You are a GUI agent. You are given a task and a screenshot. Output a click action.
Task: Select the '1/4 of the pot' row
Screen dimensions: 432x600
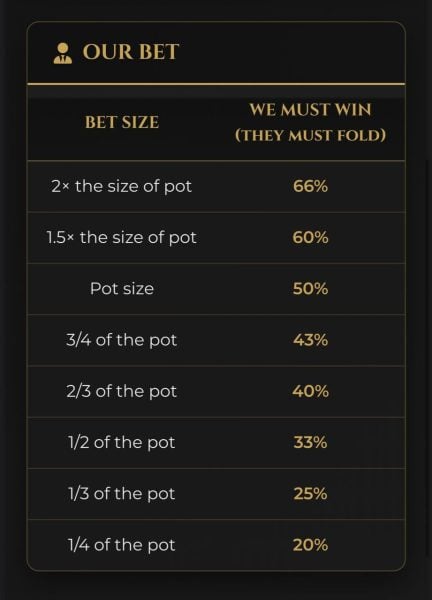pyautogui.click(x=216, y=545)
